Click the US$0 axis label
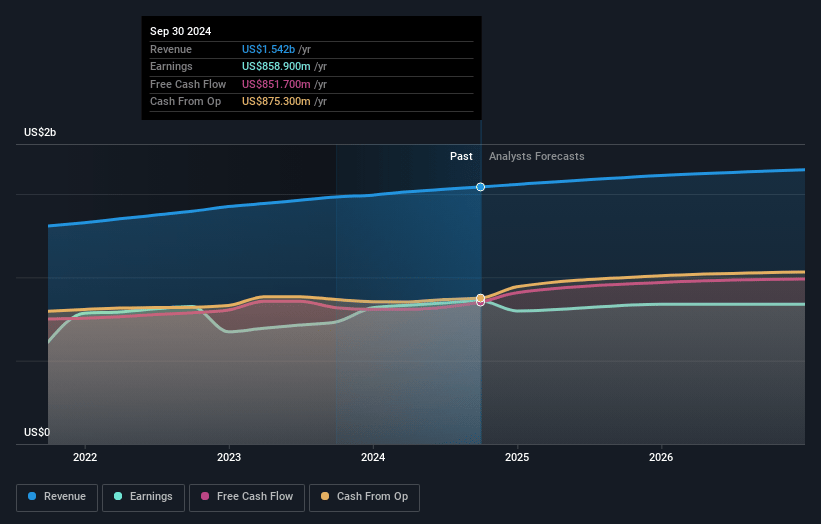 tap(37, 432)
